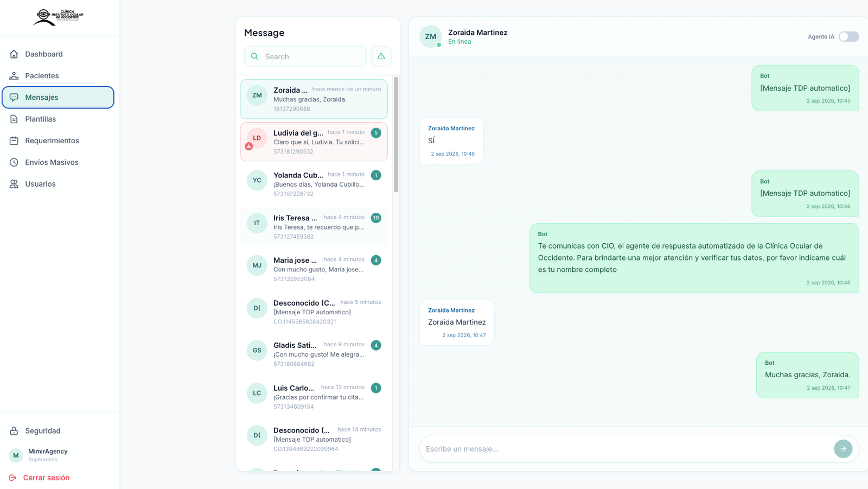Open Desconocido conversation CO.1145585828420321
The image size is (868, 489).
click(x=314, y=312)
